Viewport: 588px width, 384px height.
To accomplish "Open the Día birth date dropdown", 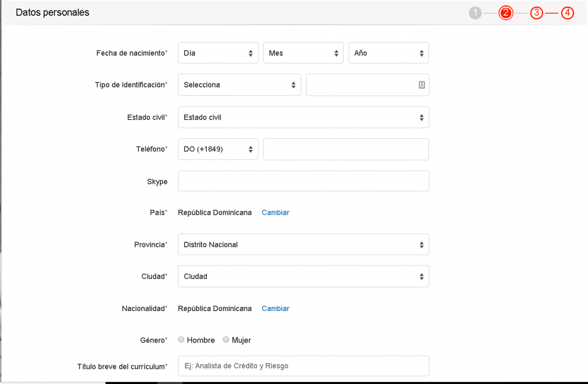I will tap(218, 53).
